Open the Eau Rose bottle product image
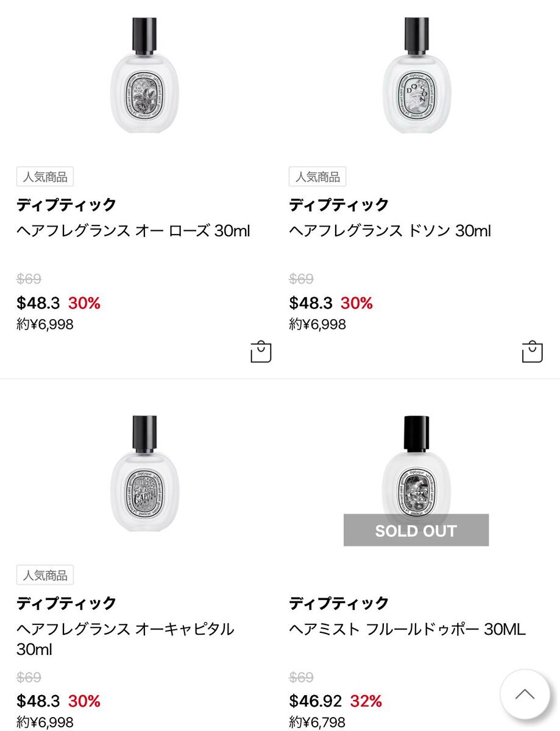Image resolution: width=560 pixels, height=731 pixels. click(x=144, y=76)
